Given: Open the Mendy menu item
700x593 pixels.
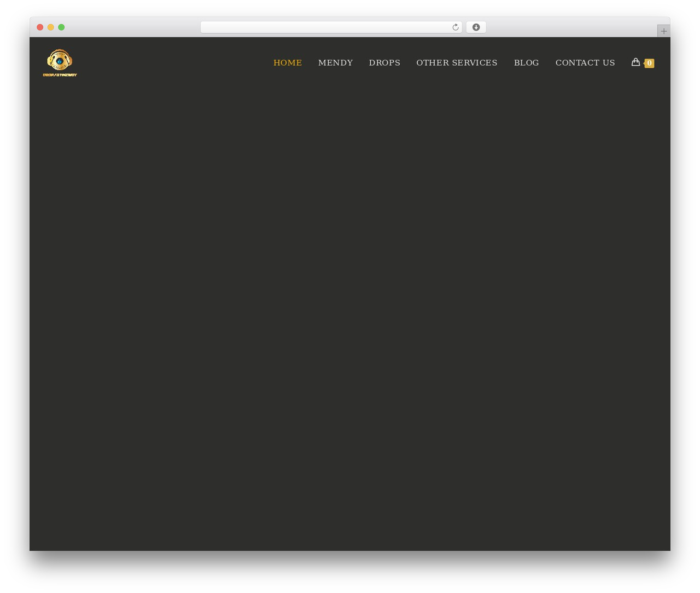Looking at the screenshot, I should pyautogui.click(x=335, y=63).
